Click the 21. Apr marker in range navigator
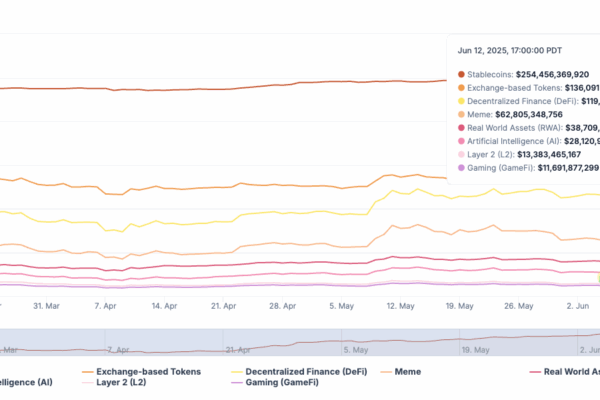 (x=238, y=350)
